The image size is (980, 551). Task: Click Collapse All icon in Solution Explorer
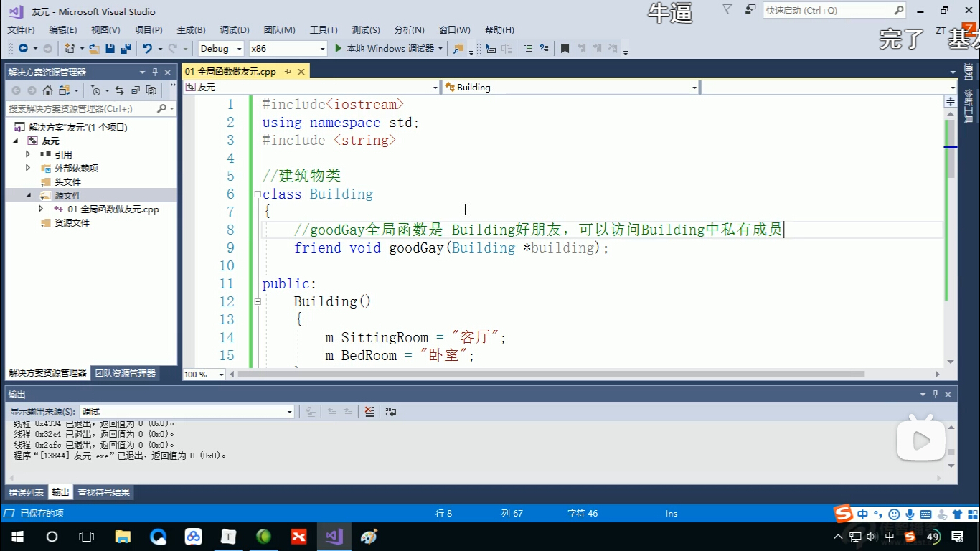[x=135, y=90]
